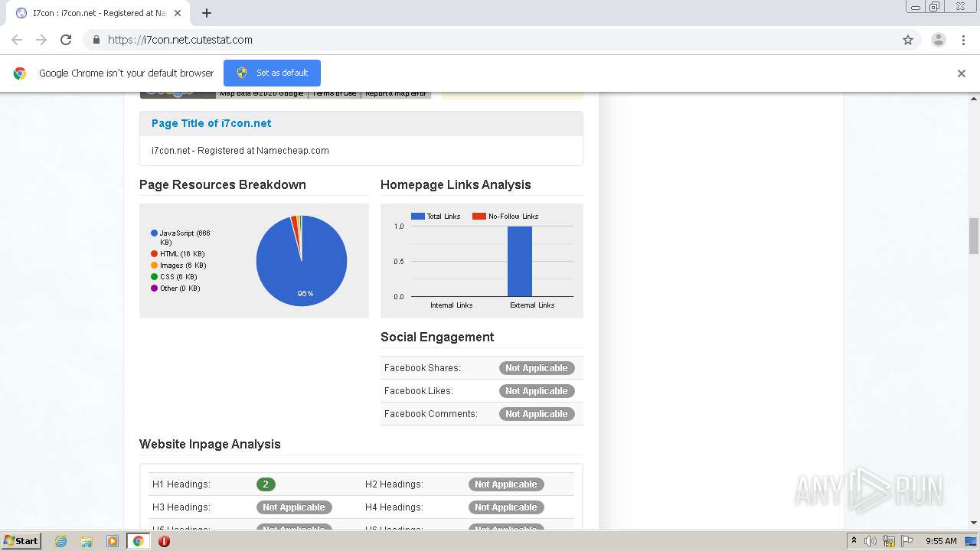This screenshot has width=980, height=551.
Task: Click the Page Title of i7con.net heading
Action: (211, 123)
